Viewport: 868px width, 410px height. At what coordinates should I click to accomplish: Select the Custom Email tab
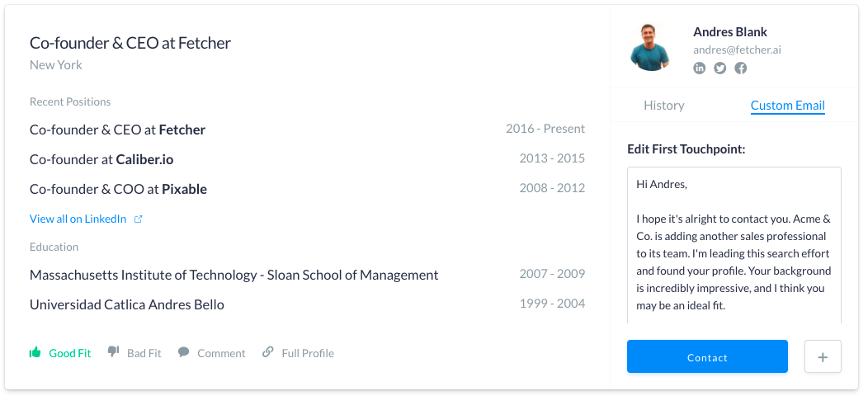tap(787, 106)
